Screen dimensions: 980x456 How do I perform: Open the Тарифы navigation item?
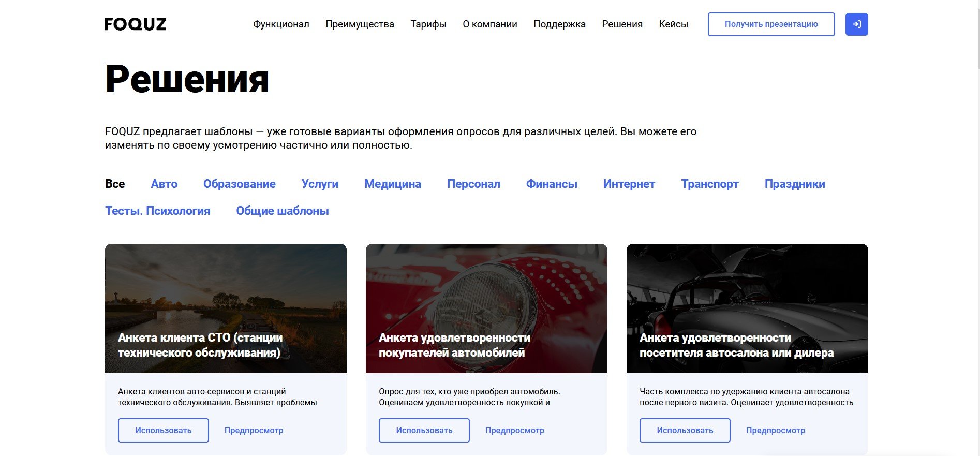click(428, 24)
